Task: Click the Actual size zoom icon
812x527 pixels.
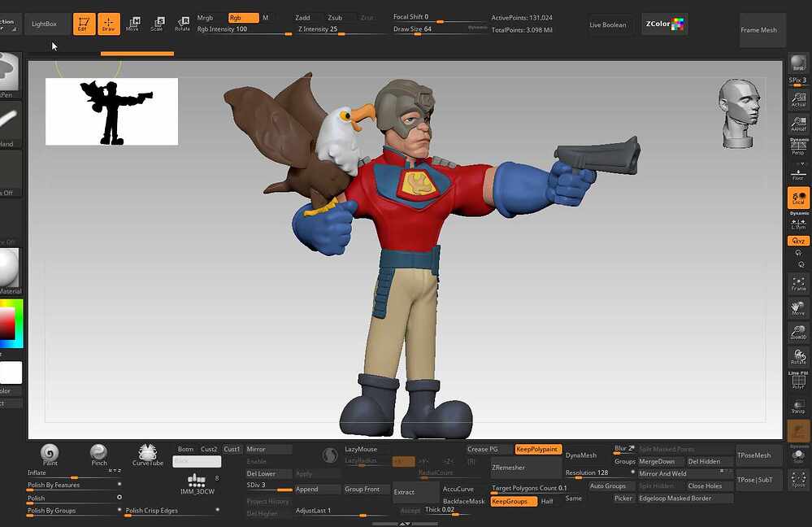Action: point(798,99)
